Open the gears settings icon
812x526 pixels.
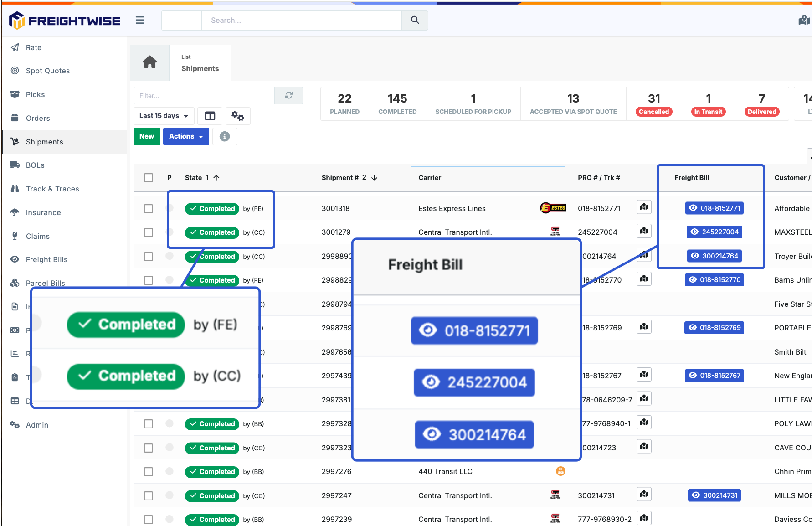pos(237,116)
